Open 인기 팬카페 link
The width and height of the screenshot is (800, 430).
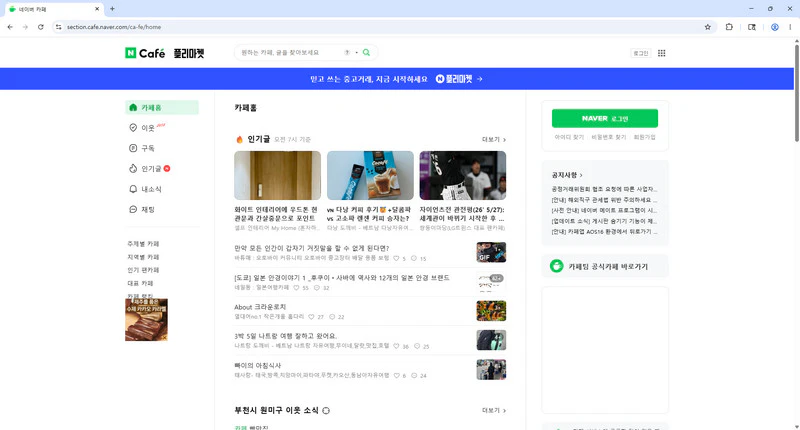point(143,270)
